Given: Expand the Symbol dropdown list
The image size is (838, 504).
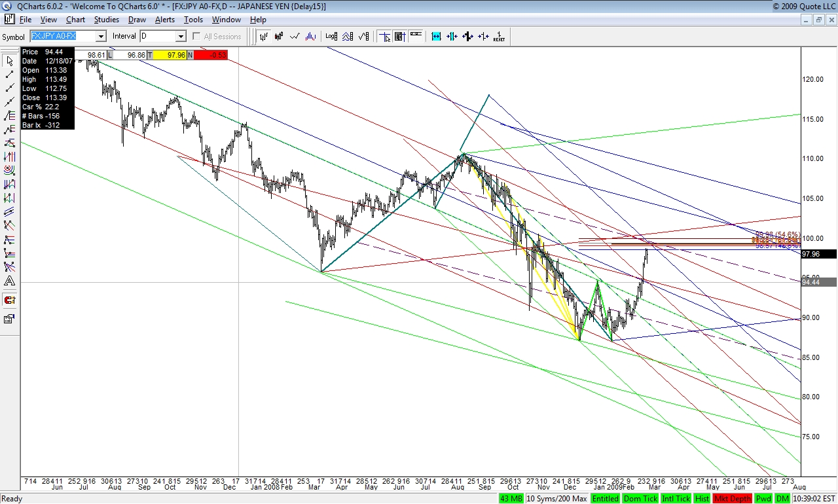Looking at the screenshot, I should click(101, 37).
